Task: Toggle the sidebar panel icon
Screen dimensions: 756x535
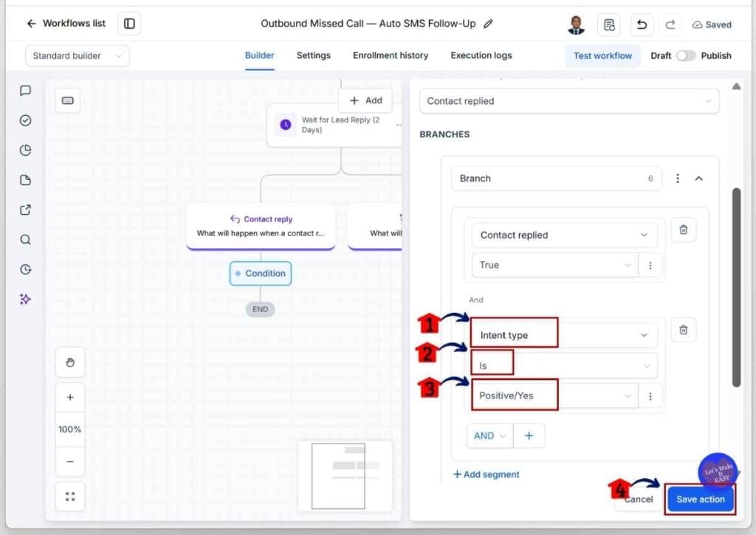Action: click(129, 24)
